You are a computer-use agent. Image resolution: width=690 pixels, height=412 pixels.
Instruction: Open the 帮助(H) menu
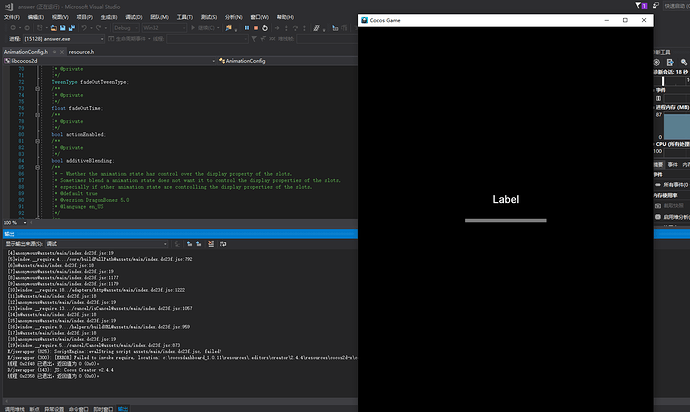point(285,17)
